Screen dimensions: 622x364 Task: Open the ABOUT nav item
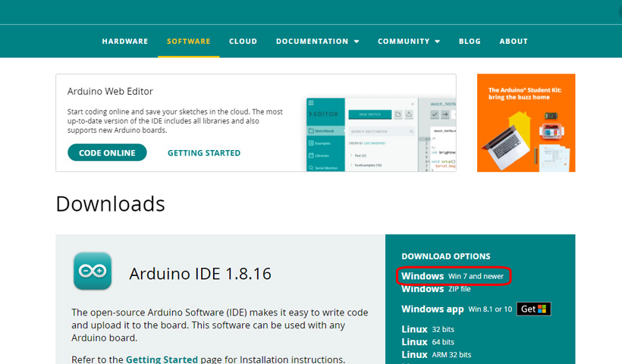514,41
